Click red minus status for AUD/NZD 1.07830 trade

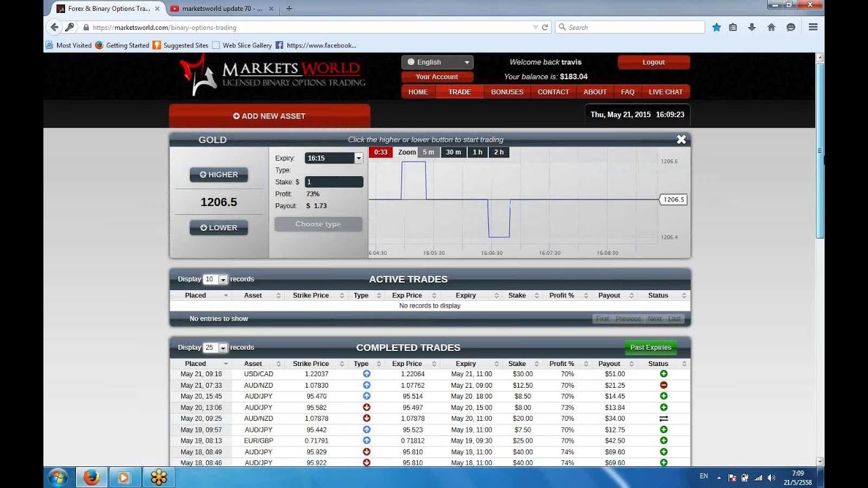click(x=663, y=385)
